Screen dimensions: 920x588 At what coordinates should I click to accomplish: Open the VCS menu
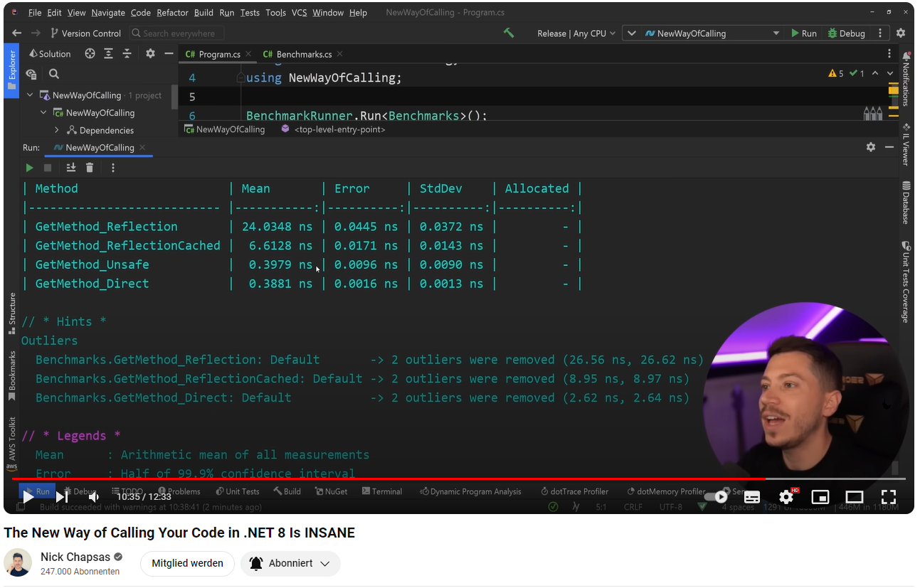[298, 13]
